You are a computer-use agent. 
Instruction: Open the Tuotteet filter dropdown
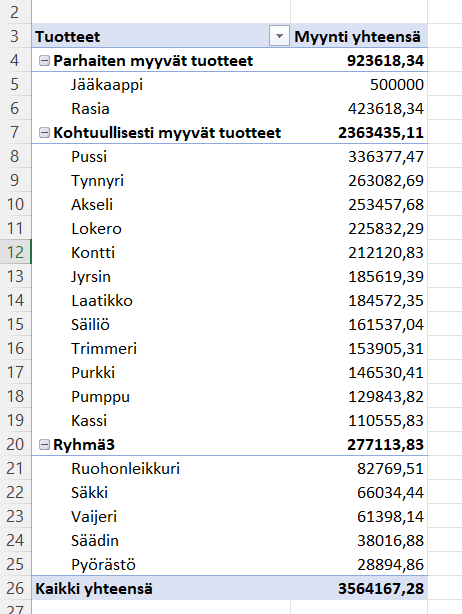click(279, 36)
